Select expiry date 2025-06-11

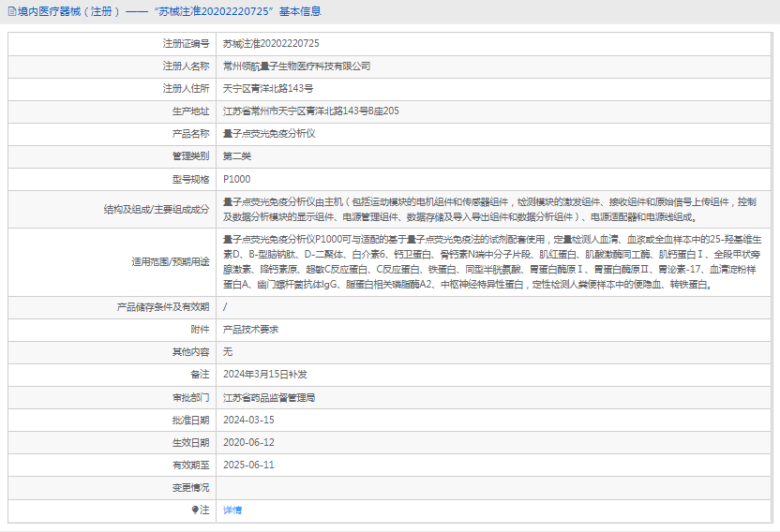248,465
